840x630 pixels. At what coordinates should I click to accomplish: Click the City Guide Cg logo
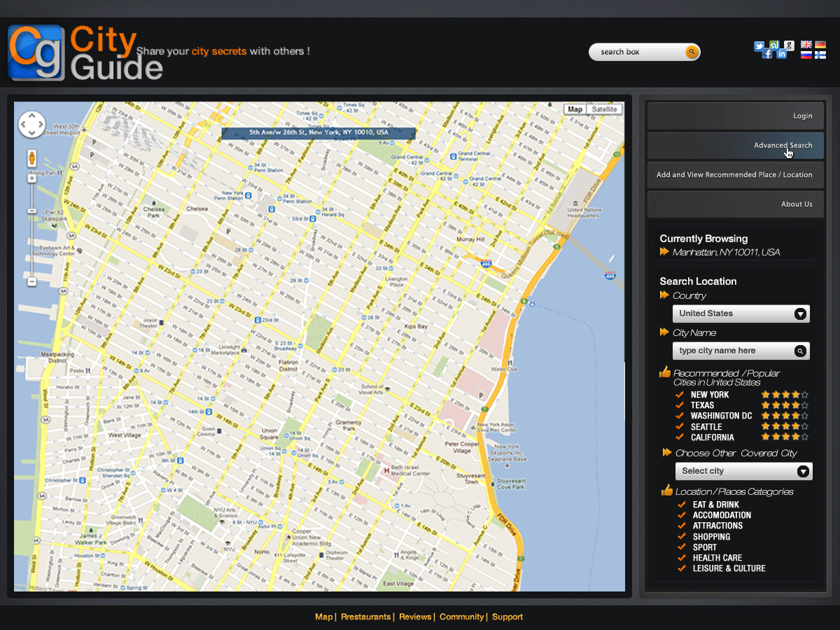36,52
